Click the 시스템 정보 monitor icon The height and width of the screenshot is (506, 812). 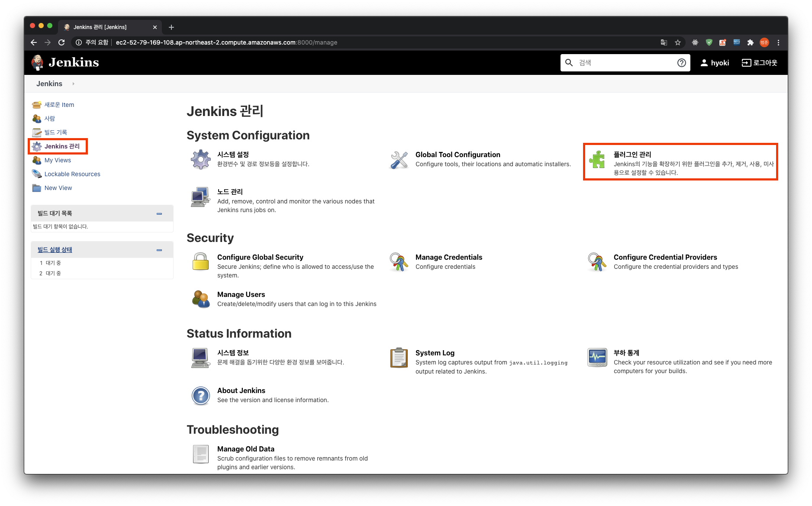(201, 358)
